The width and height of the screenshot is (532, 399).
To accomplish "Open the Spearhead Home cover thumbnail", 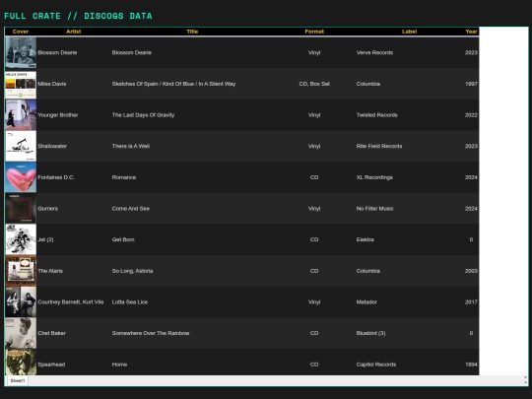I will (21, 363).
